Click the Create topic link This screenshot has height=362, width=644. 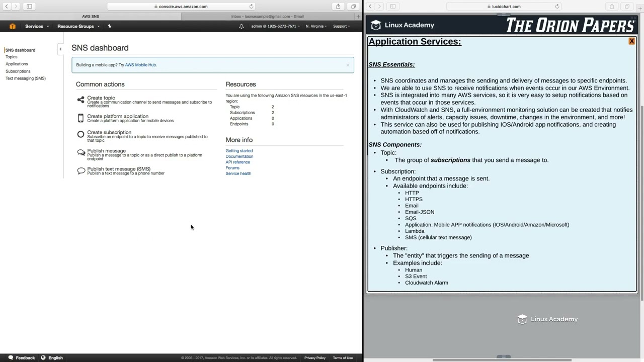coord(101,98)
